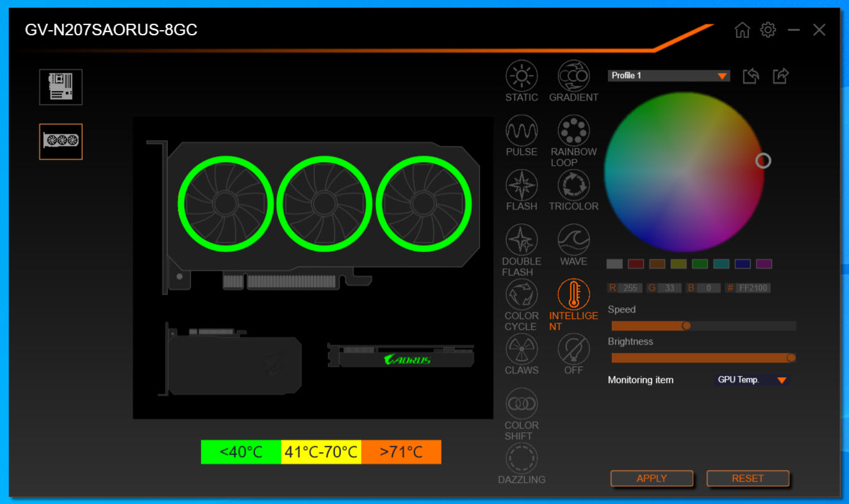Pick the red preset color swatch
This screenshot has height=504, width=849.
point(636,264)
